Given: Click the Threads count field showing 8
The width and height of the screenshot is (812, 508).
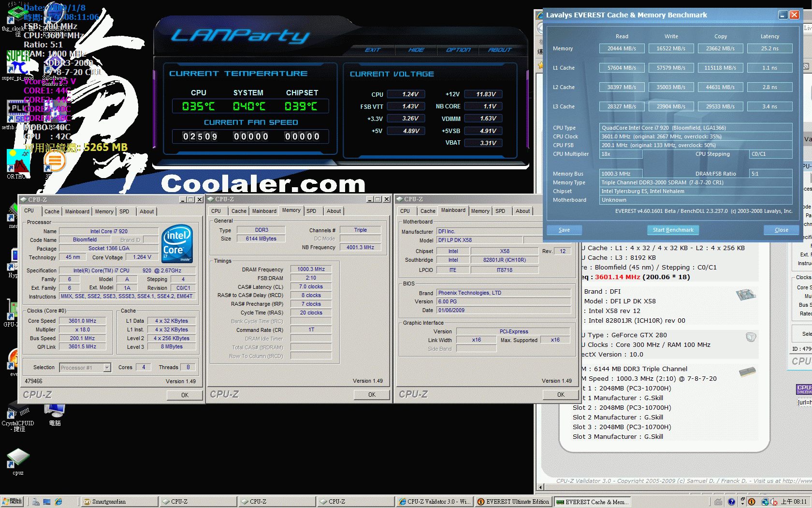Looking at the screenshot, I should pos(188,367).
